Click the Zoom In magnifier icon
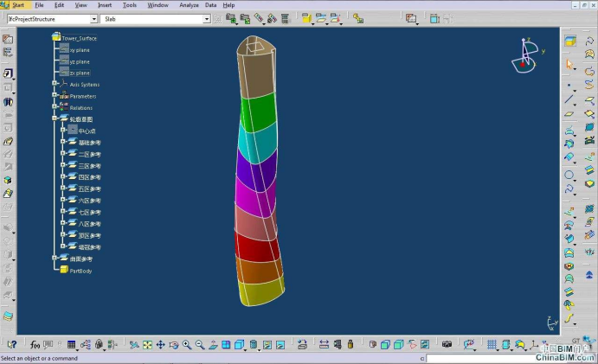 pyautogui.click(x=187, y=344)
